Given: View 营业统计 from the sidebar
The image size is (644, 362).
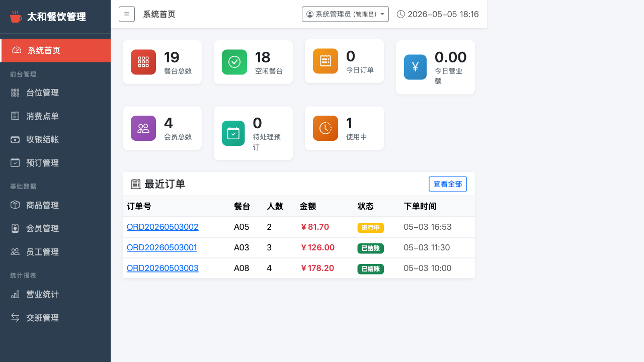Looking at the screenshot, I should 55,294.
